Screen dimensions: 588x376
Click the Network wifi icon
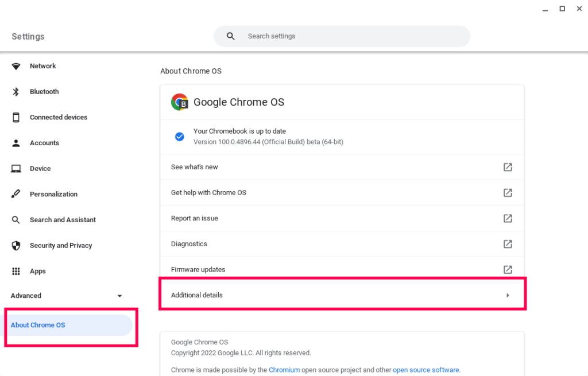click(x=16, y=67)
